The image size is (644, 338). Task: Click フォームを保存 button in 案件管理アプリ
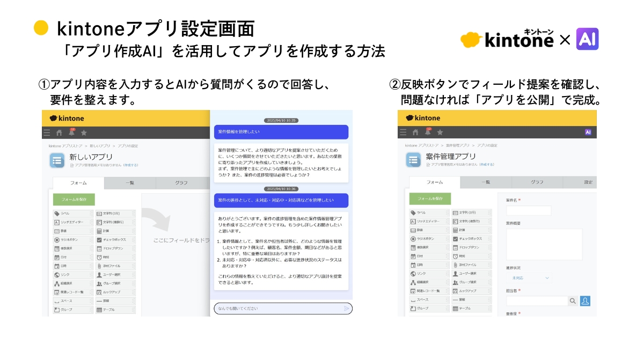point(430,199)
